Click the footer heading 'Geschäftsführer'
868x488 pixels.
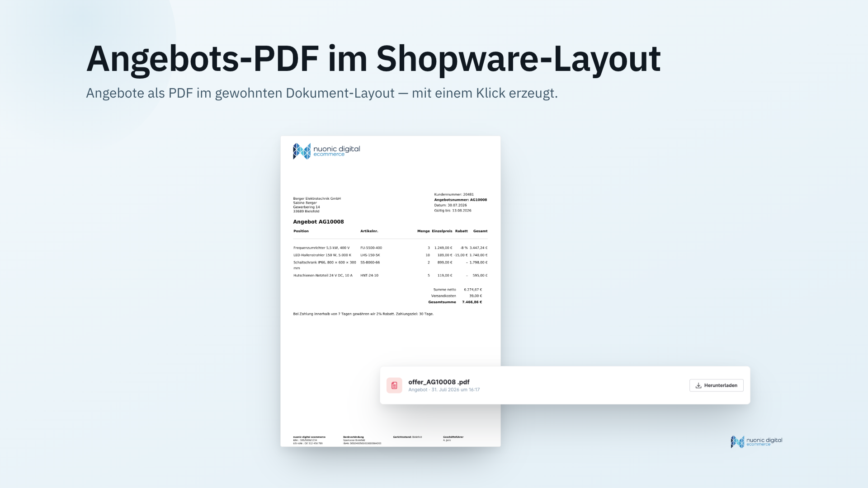click(453, 437)
